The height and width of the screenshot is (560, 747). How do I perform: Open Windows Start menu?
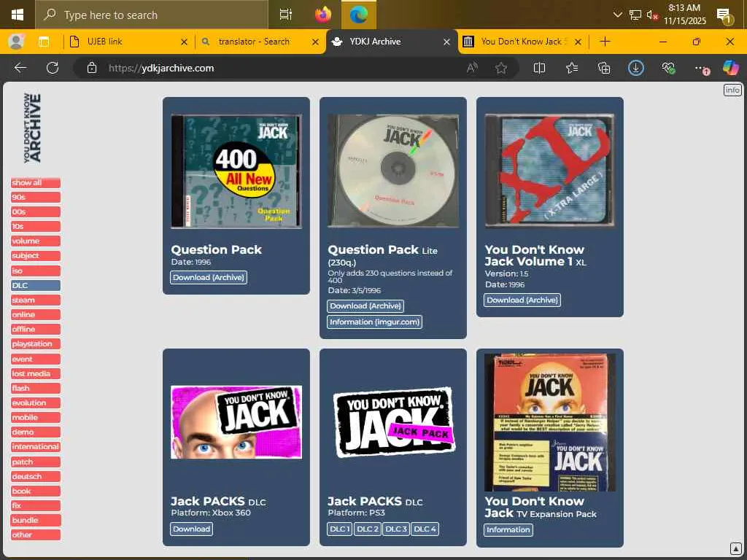click(18, 15)
